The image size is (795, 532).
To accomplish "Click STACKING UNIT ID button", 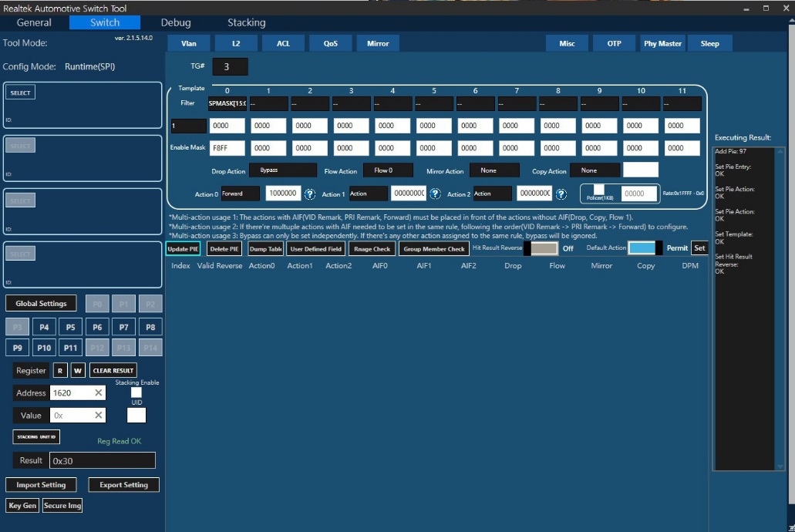I will click(36, 436).
